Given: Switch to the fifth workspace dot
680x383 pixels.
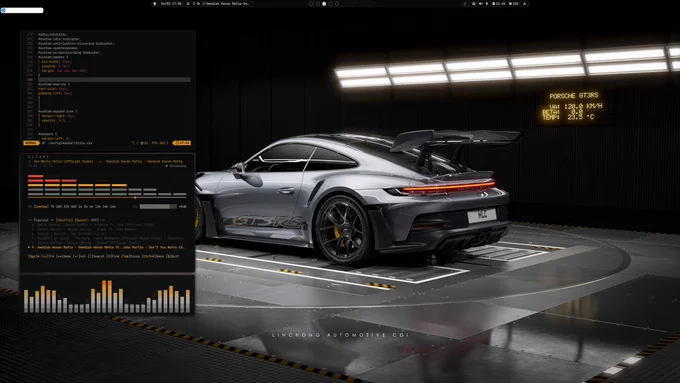Looking at the screenshot, I should 337,3.
